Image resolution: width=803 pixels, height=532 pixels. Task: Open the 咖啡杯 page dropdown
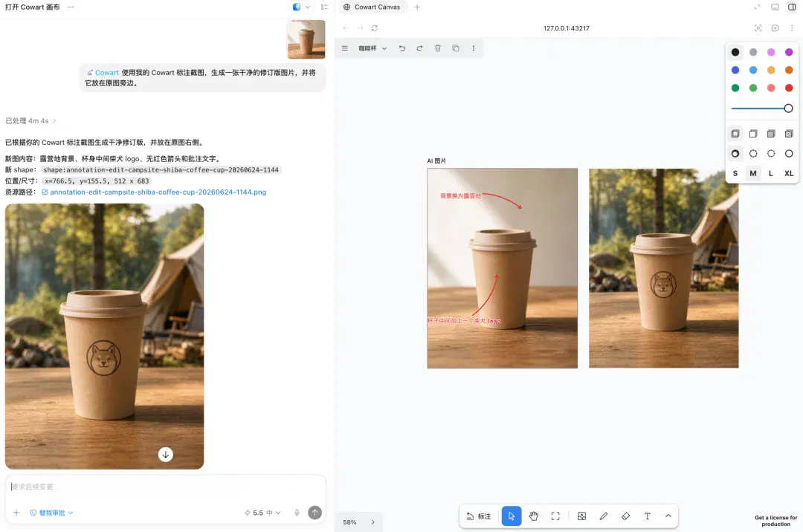point(373,48)
